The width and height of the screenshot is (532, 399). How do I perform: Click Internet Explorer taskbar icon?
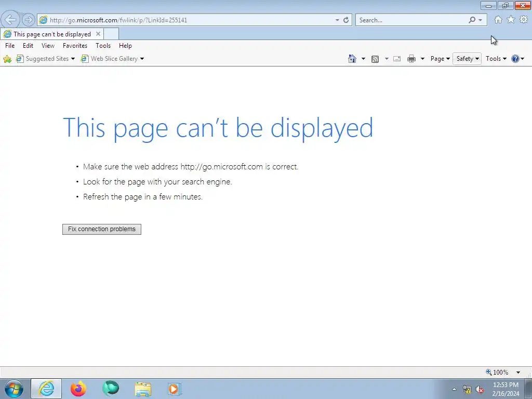(x=46, y=389)
